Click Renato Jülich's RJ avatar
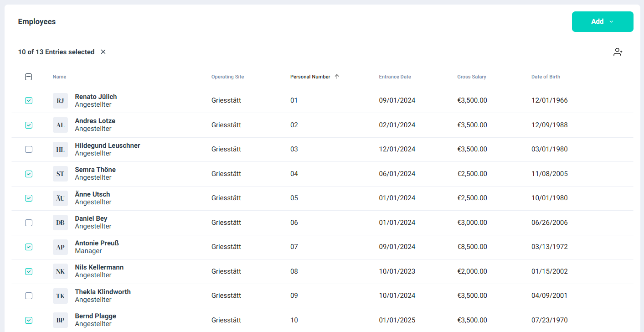The image size is (644, 332). click(60, 101)
